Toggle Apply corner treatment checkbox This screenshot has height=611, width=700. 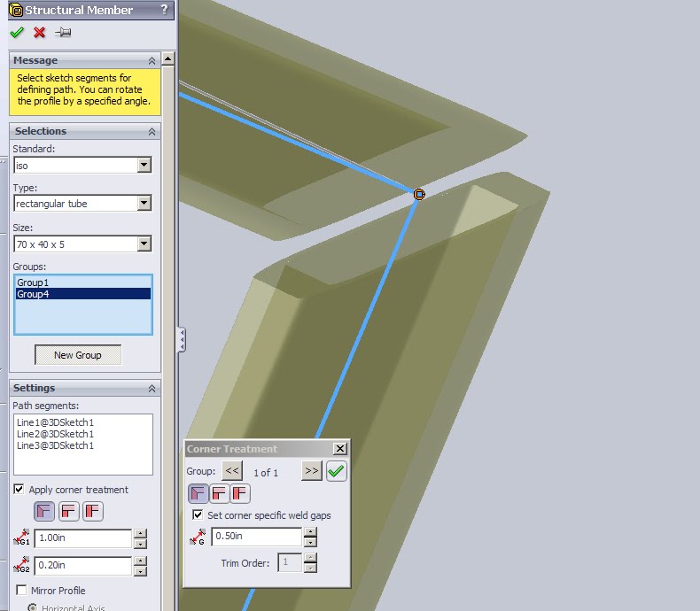[x=19, y=490]
